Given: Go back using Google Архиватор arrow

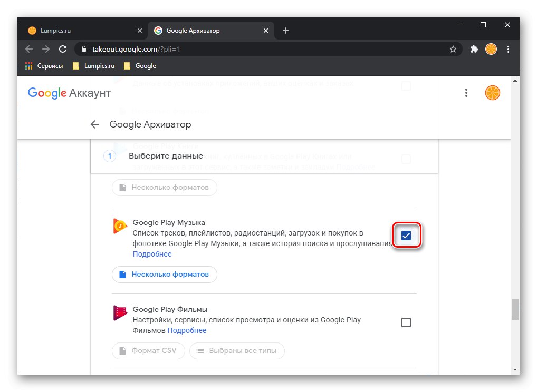Looking at the screenshot, I should point(95,124).
